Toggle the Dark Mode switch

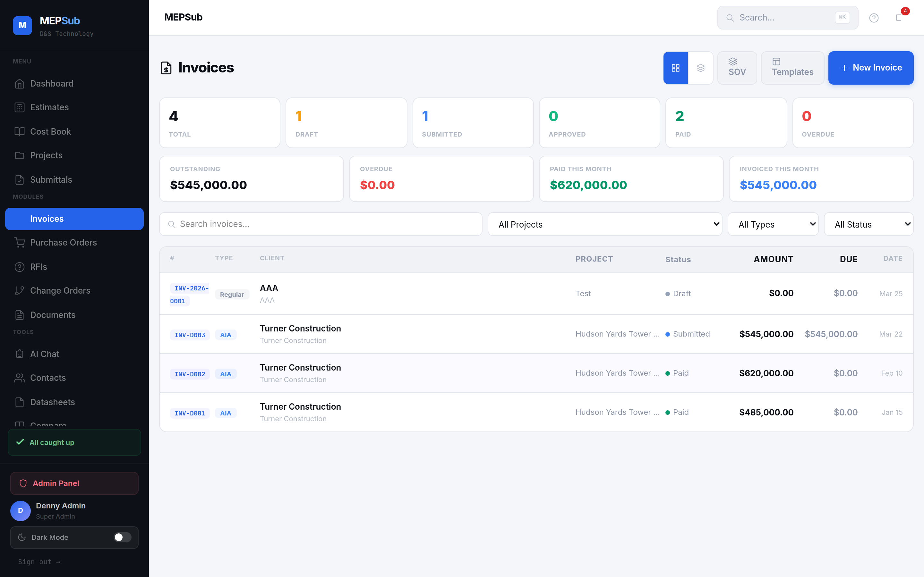pyautogui.click(x=122, y=537)
